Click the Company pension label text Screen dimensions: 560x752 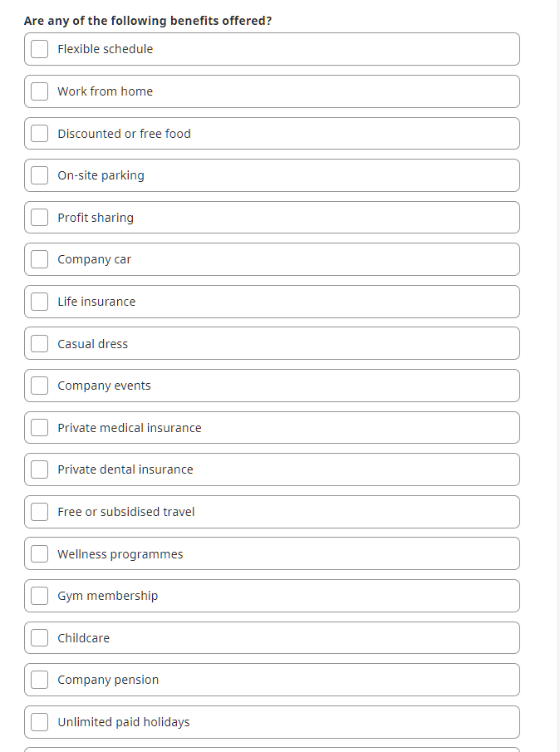[x=108, y=680]
